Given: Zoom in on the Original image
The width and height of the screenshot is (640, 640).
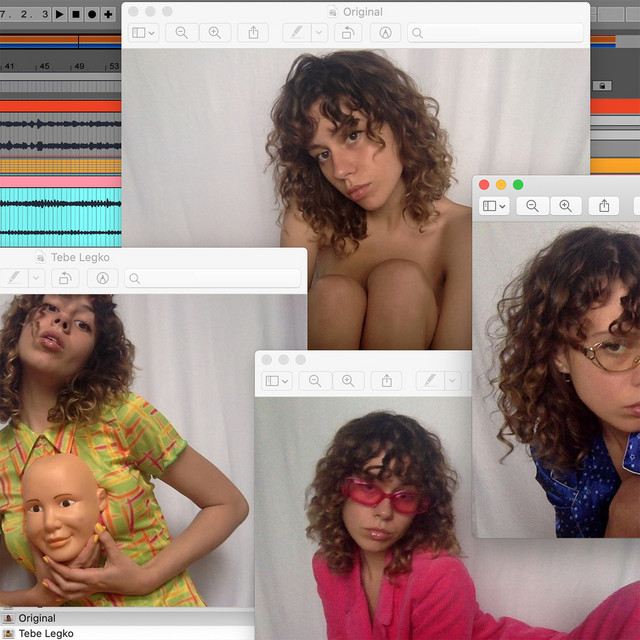Looking at the screenshot, I should pyautogui.click(x=215, y=33).
